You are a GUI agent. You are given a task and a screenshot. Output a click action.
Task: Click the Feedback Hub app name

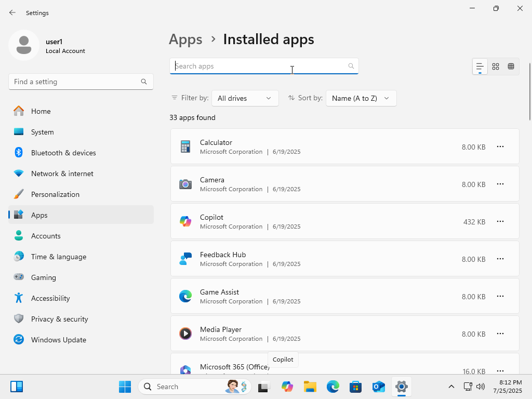(223, 255)
